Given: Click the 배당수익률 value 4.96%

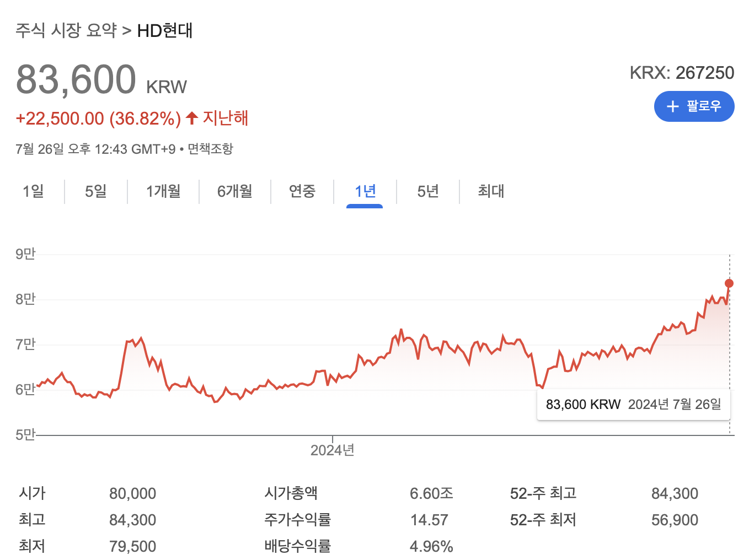Looking at the screenshot, I should pos(431,546).
